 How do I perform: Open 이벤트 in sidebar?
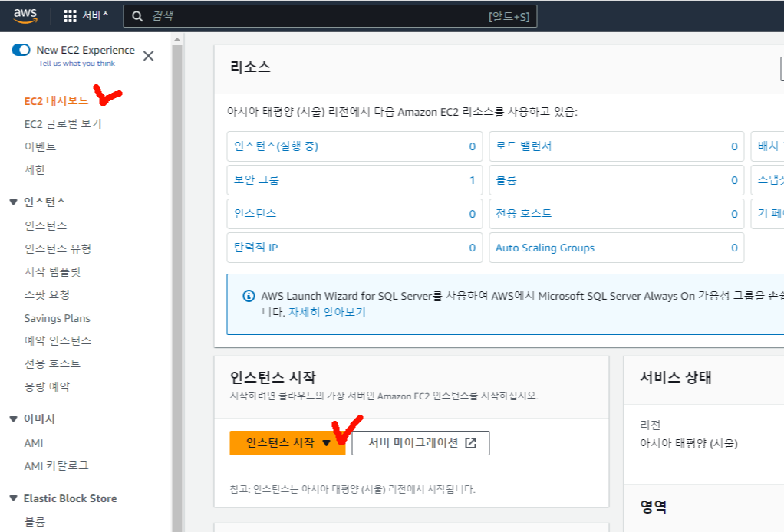[41, 147]
